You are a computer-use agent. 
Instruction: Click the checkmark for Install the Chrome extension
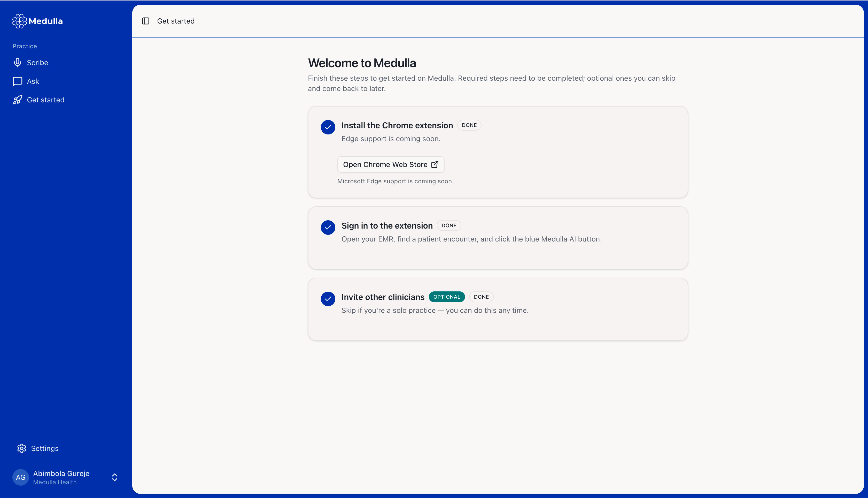(x=328, y=127)
